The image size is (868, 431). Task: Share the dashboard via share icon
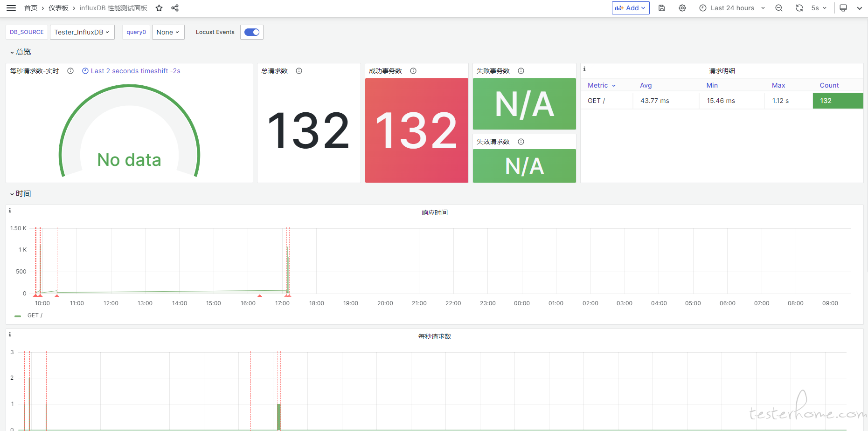point(175,8)
